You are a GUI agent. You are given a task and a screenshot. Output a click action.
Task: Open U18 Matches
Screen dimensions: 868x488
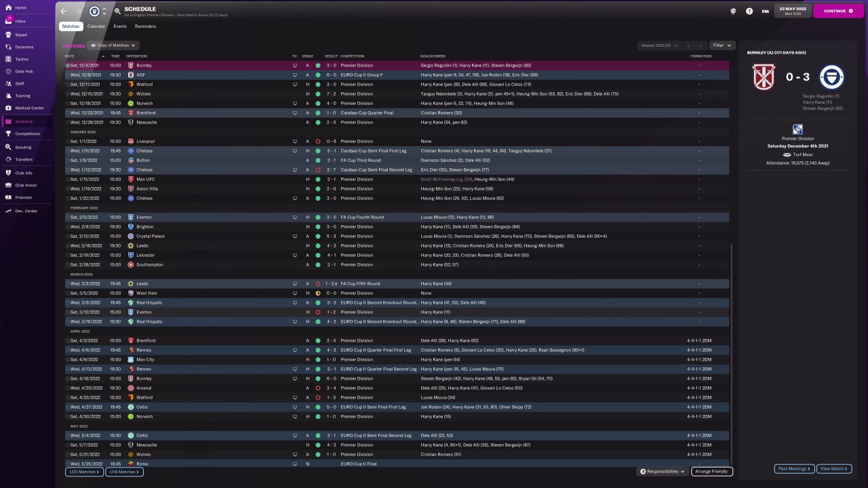click(x=123, y=471)
